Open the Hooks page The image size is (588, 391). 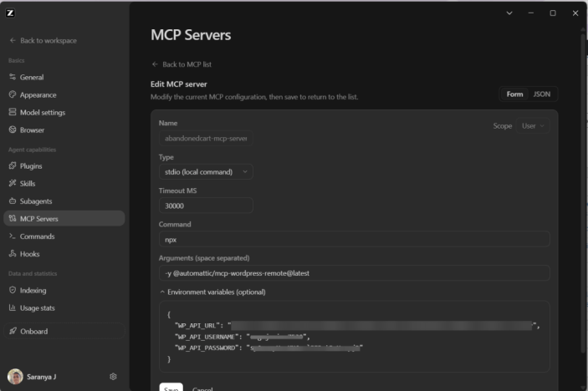tap(64, 254)
